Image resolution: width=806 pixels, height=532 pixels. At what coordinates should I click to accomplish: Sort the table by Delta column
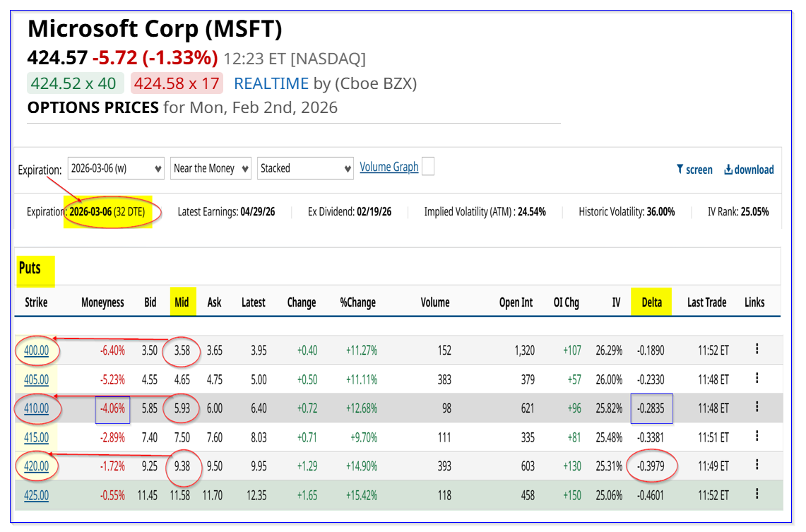pyautogui.click(x=651, y=302)
